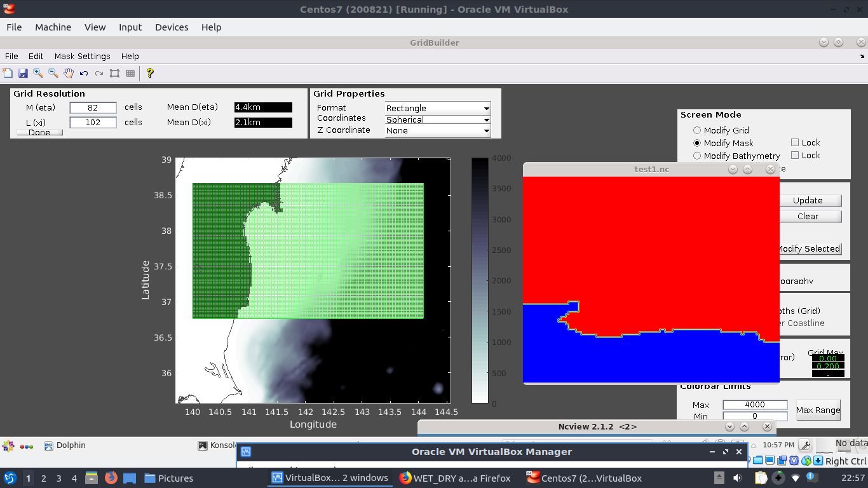Click the bathymetry depth colorbar

[x=480, y=280]
